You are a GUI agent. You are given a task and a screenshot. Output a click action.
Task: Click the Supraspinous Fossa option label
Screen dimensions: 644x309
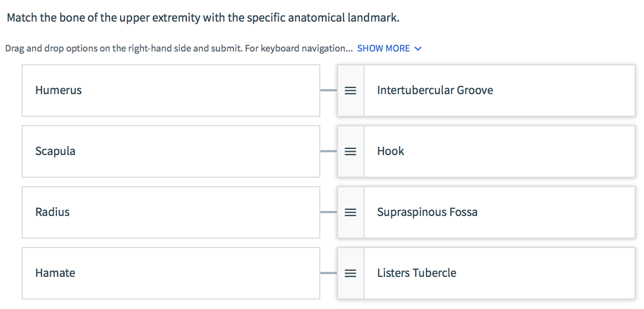[x=427, y=212]
